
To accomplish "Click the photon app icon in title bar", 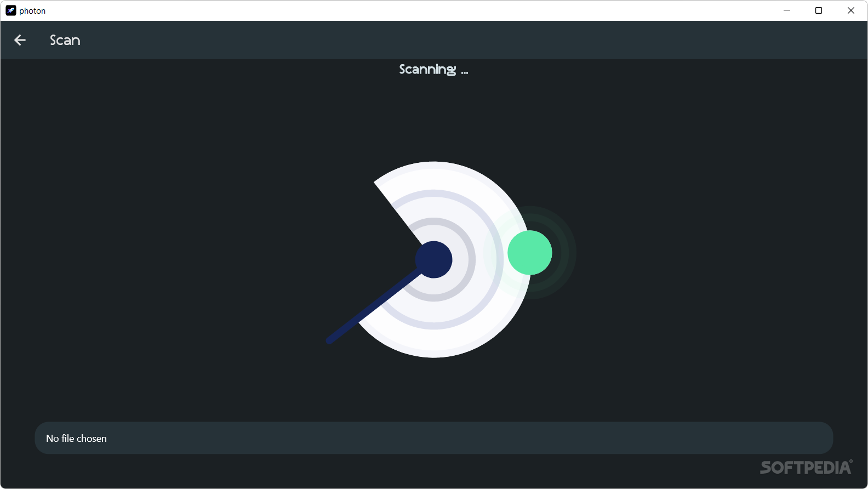I will point(10,10).
